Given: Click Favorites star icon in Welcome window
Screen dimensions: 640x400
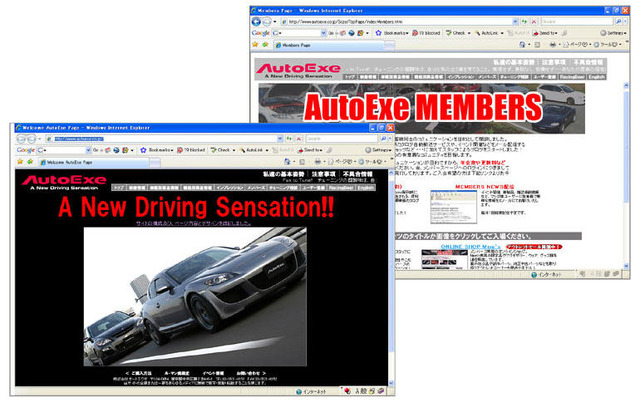Looking at the screenshot, I should tap(20, 162).
